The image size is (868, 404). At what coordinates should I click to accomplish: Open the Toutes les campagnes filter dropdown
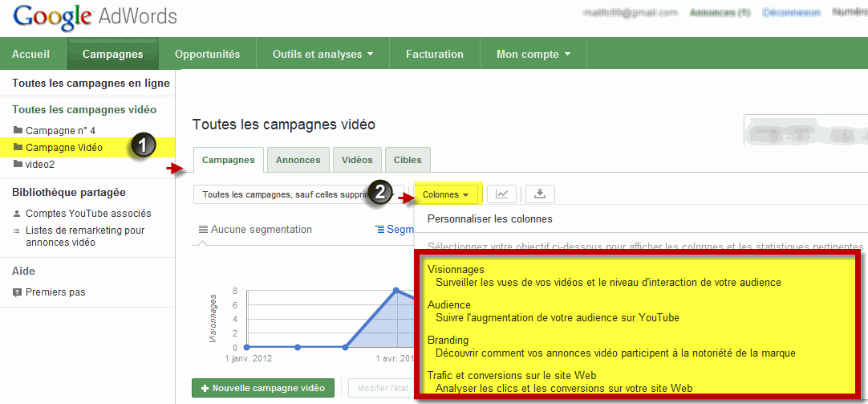point(299,194)
